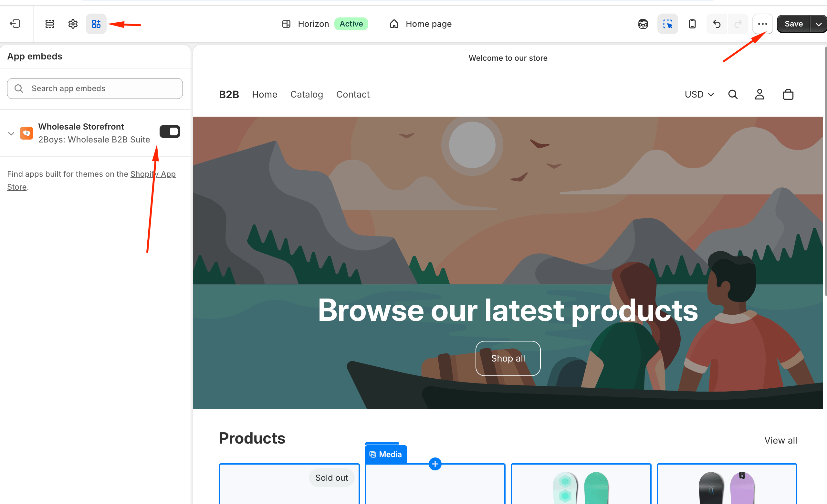The width and height of the screenshot is (827, 504).
Task: Open storefront search magnifier icon
Action: (x=733, y=94)
